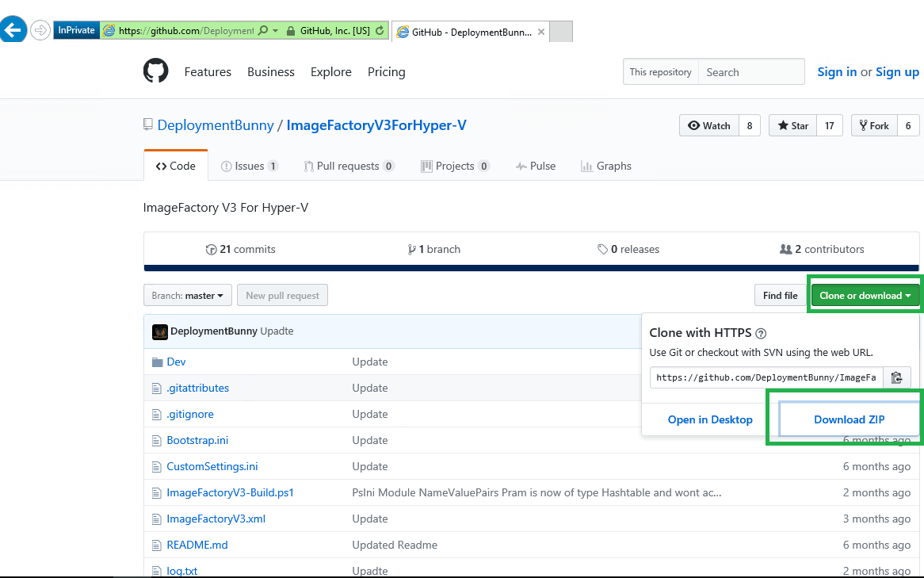Click Open in Desktop
Image resolution: width=924 pixels, height=578 pixels.
tap(710, 419)
